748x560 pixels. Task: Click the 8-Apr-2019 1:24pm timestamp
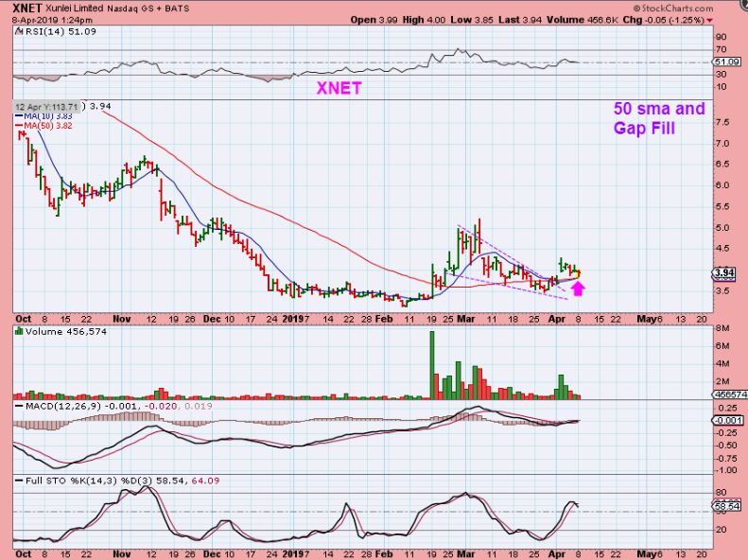click(x=52, y=20)
